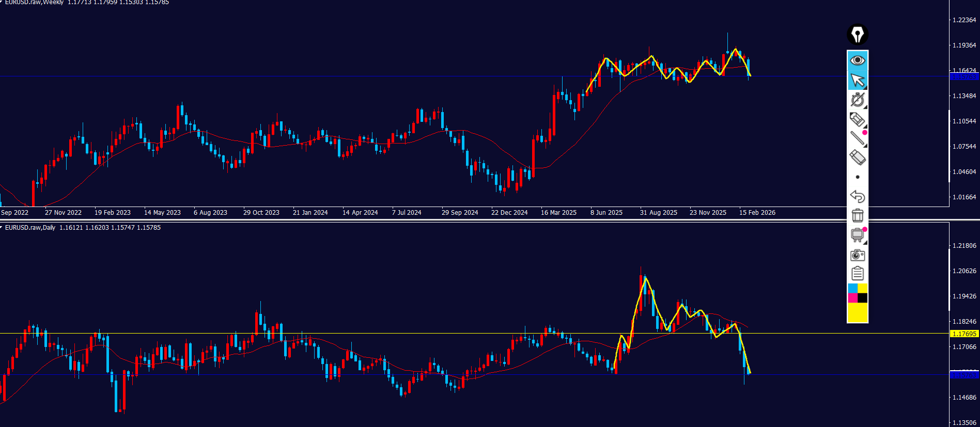Viewport: 980px width, 427px height.
Task: Undo the last drawing with the arrow
Action: 857,196
